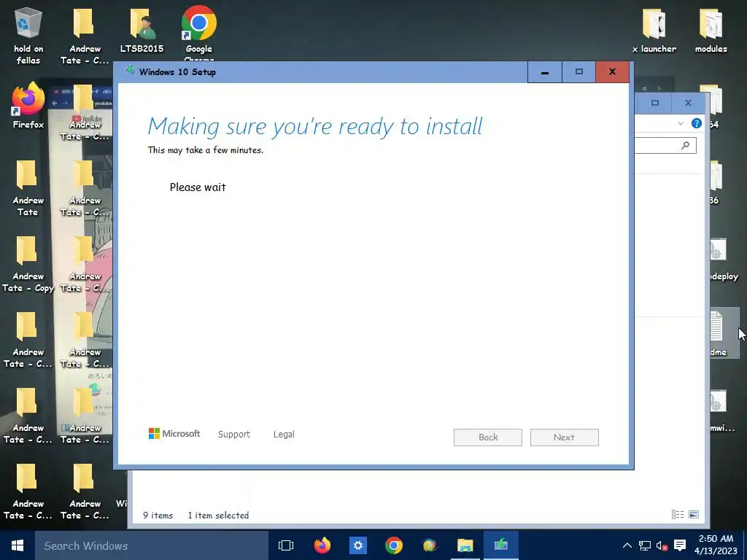The width and height of the screenshot is (747, 560).
Task: Switch File Explorer to details view
Action: (x=678, y=514)
